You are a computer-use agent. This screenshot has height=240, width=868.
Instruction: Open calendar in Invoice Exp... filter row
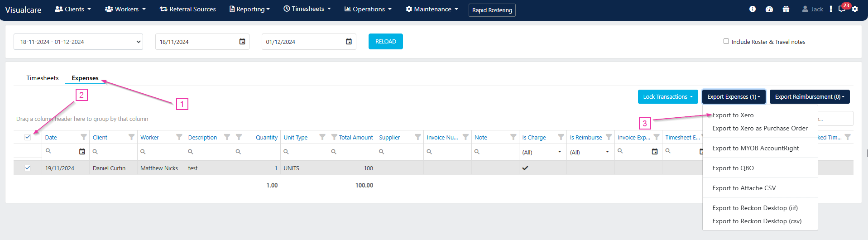pyautogui.click(x=655, y=152)
